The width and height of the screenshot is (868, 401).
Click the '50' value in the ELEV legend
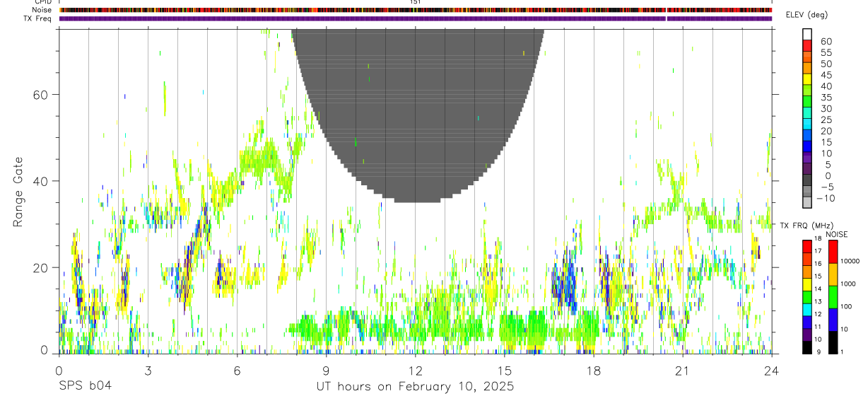point(825,64)
